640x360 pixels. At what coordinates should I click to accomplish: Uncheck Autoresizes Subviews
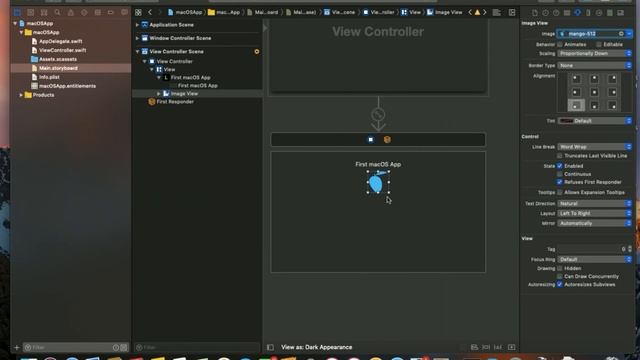(x=560, y=284)
